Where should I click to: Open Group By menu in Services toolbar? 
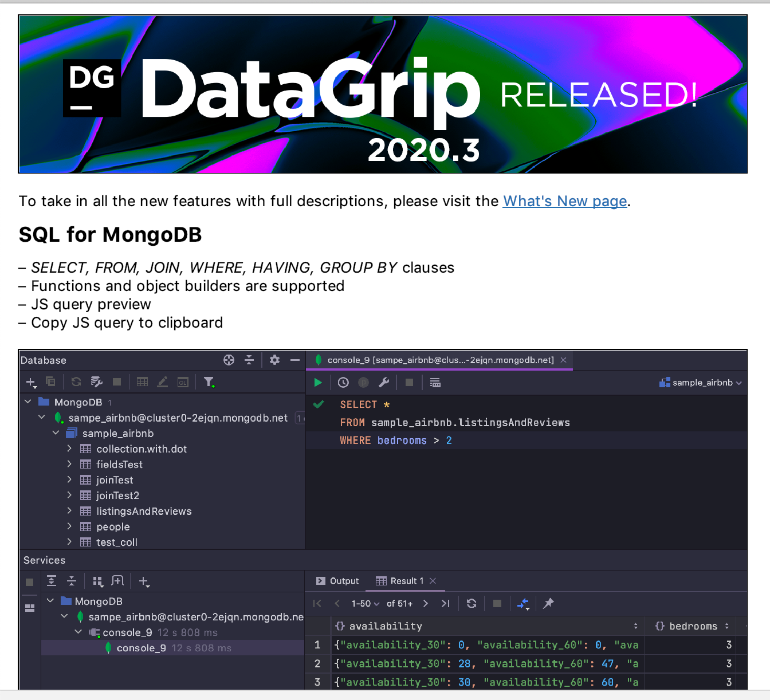[x=98, y=581]
